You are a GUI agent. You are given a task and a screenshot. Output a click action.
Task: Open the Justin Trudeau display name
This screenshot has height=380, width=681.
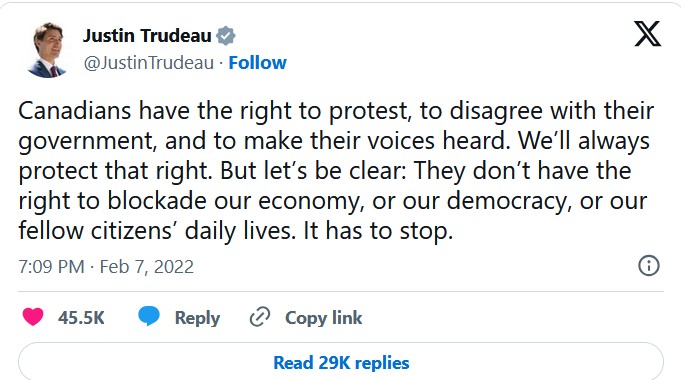point(147,36)
